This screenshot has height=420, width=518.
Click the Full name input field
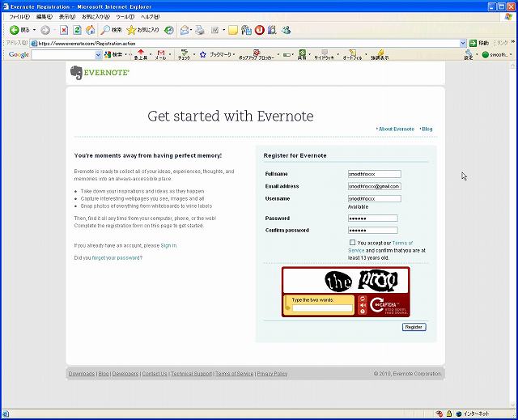[374, 174]
